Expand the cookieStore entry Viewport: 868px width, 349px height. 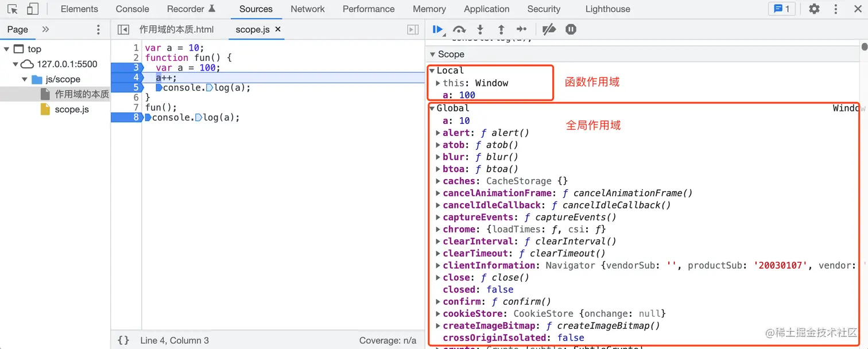(x=438, y=313)
